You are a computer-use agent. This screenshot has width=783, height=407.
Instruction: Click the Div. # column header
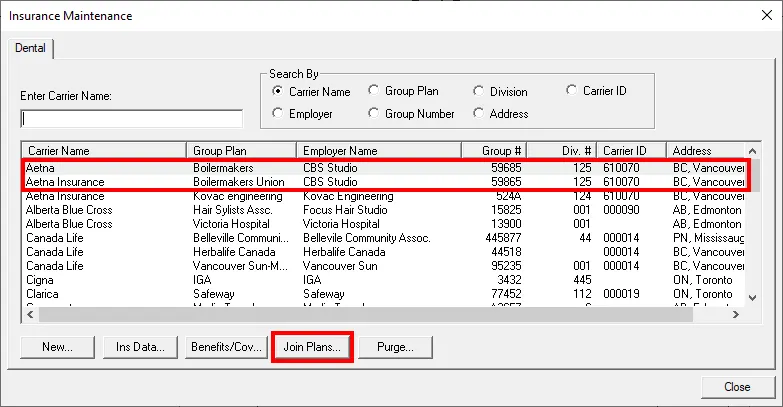(562, 151)
